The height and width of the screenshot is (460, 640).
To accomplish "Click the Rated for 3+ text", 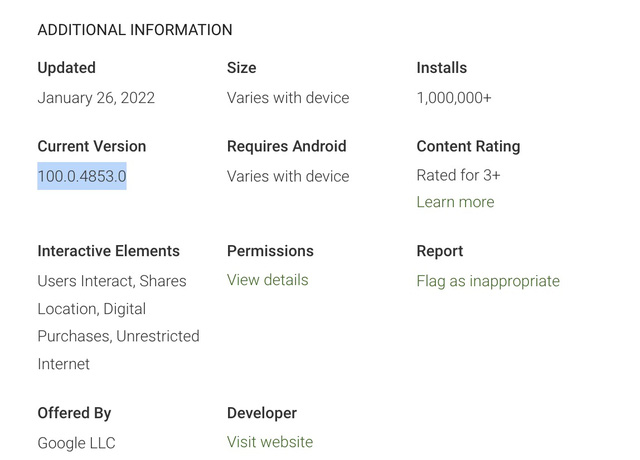I will tap(458, 175).
